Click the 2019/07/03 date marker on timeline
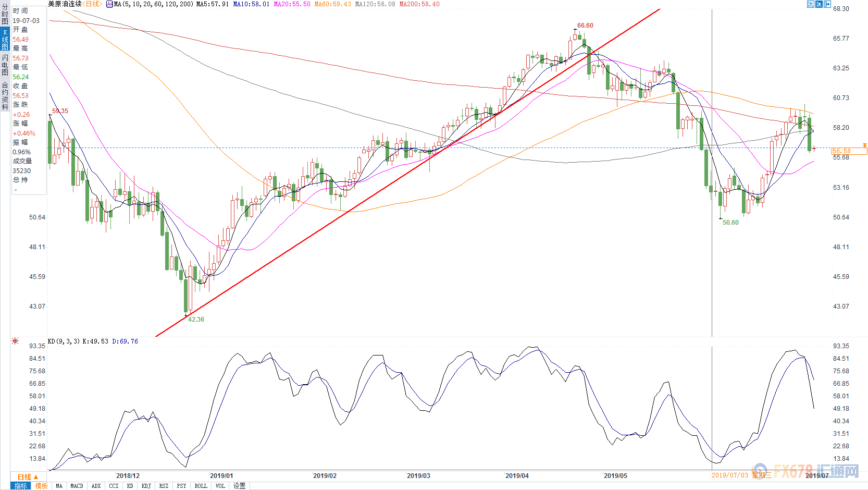868x490 pixels. pyautogui.click(x=729, y=475)
